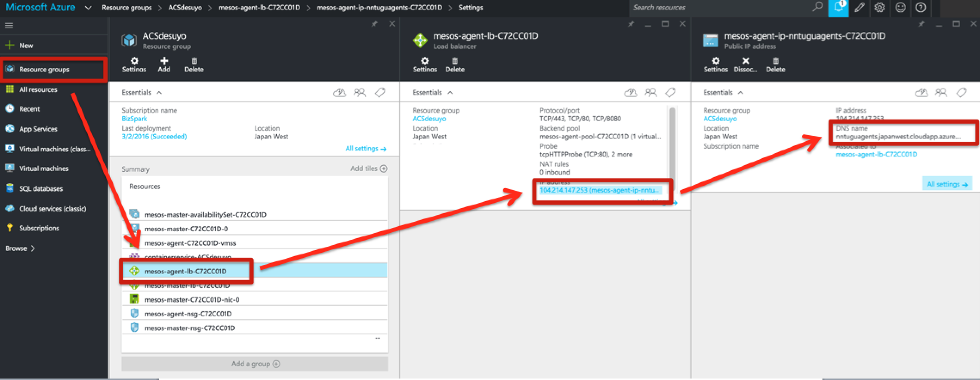Click cloud icon in ACSdesuyo Essentials bar

pyautogui.click(x=339, y=92)
